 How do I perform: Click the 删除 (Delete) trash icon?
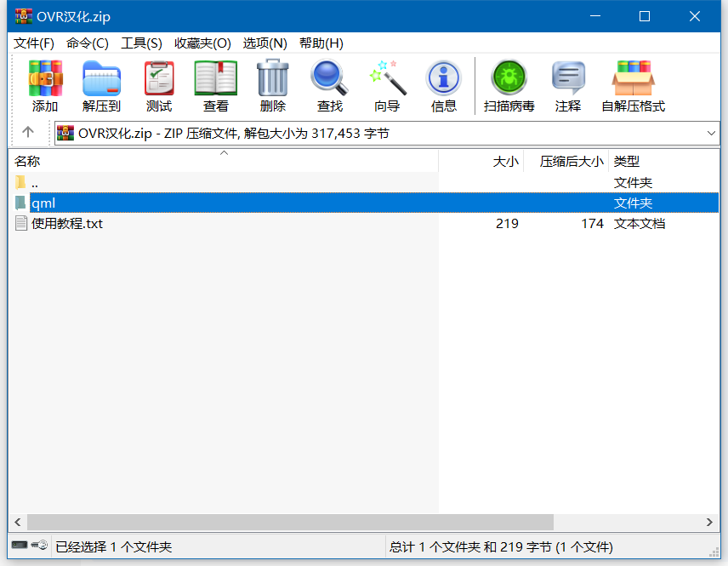(x=272, y=86)
